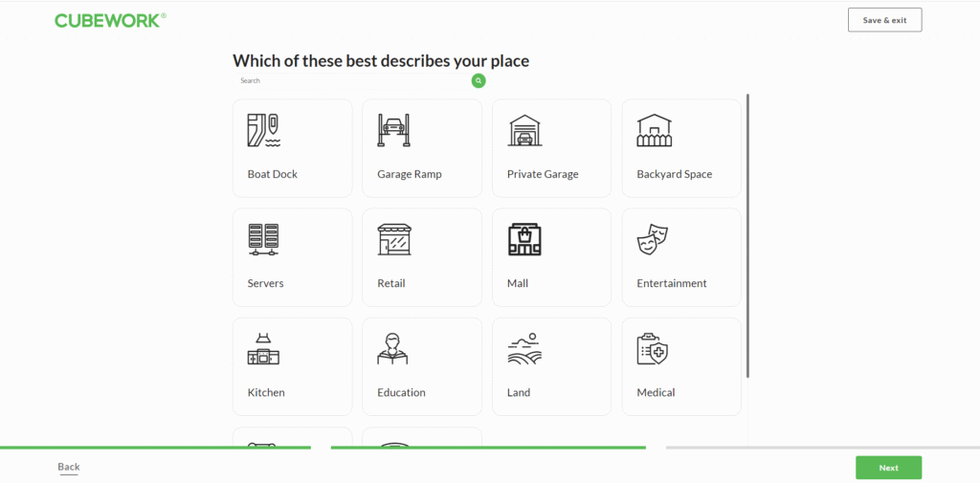Click the Garage Ramp car lift icon
The height and width of the screenshot is (483, 980).
(393, 130)
